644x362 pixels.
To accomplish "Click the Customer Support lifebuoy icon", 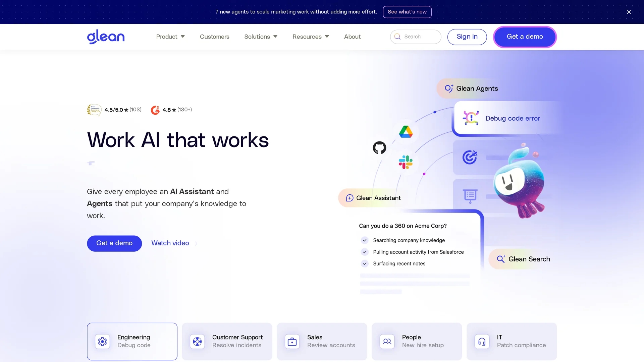I will coord(197,342).
